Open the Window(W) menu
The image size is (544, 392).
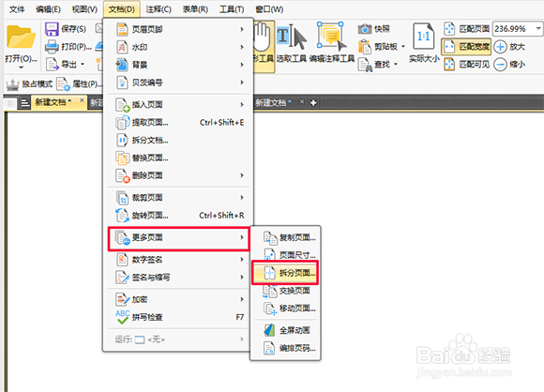coord(269,9)
